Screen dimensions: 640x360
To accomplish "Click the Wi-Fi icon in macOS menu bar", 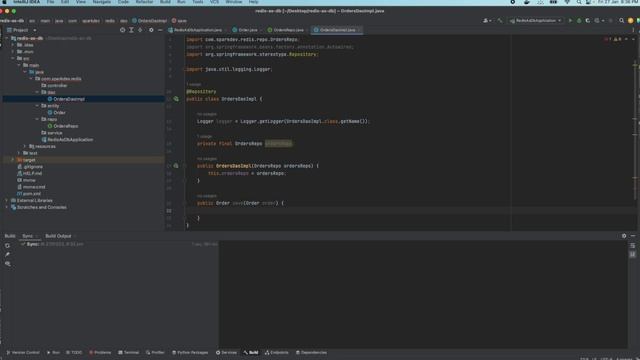I will click(x=567, y=2).
